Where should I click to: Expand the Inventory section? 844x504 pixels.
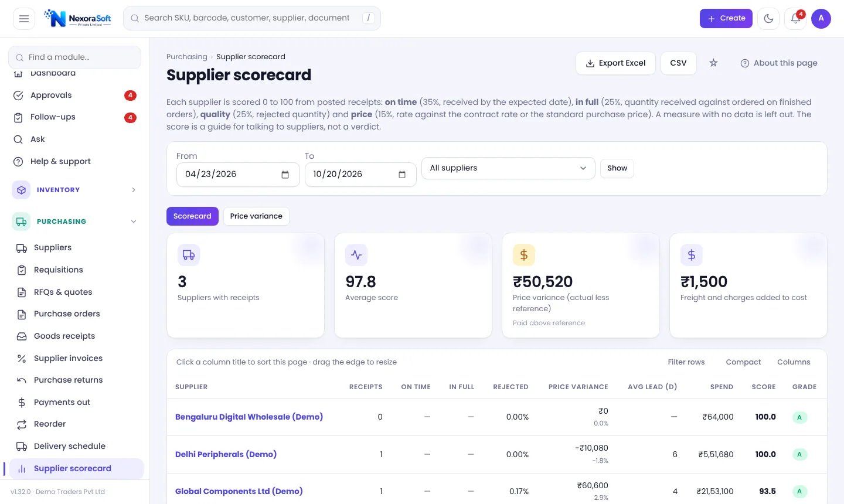click(75, 190)
